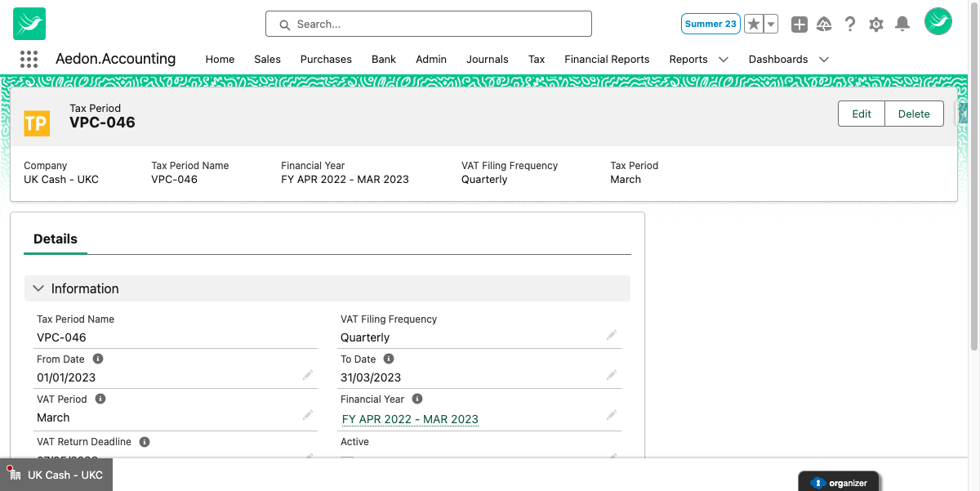
Task: Click the Edit button
Action: pyautogui.click(x=862, y=114)
